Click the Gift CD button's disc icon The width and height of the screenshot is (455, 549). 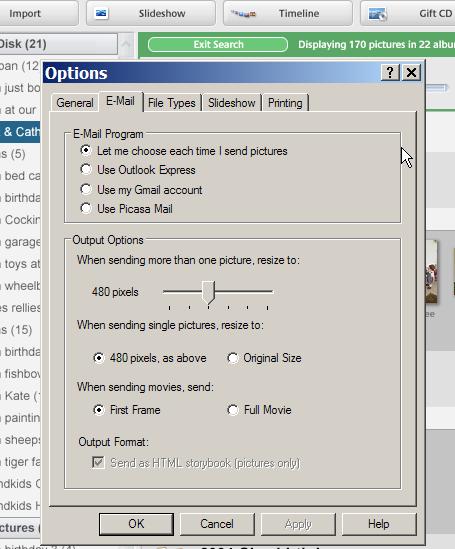coord(377,14)
